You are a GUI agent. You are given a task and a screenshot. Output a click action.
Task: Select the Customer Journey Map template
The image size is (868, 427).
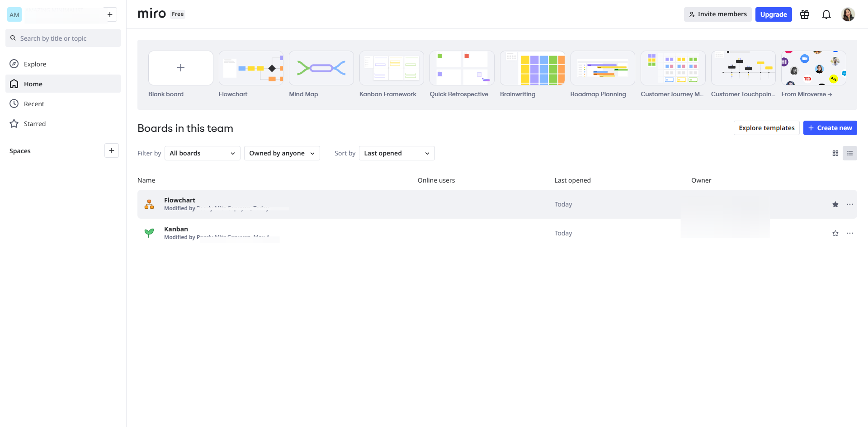[673, 68]
